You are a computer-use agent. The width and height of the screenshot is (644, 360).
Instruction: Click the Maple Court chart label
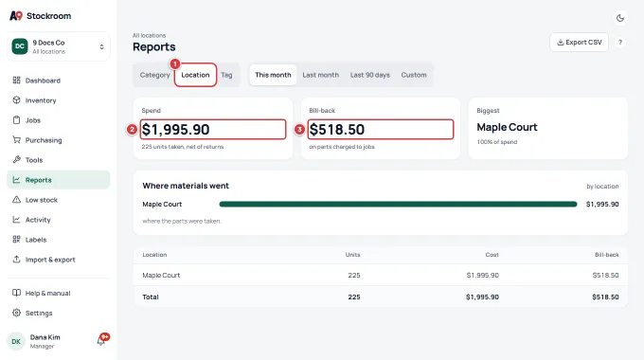(x=162, y=204)
